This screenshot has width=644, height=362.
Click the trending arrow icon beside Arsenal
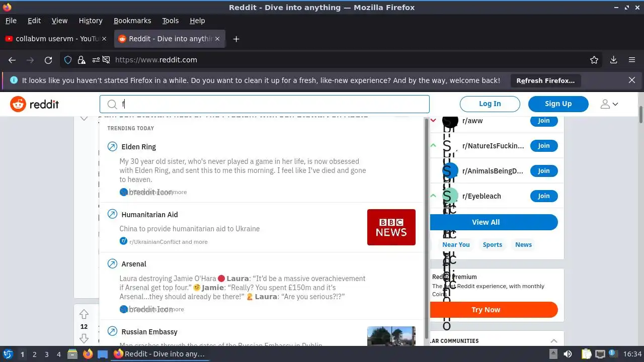tap(112, 263)
